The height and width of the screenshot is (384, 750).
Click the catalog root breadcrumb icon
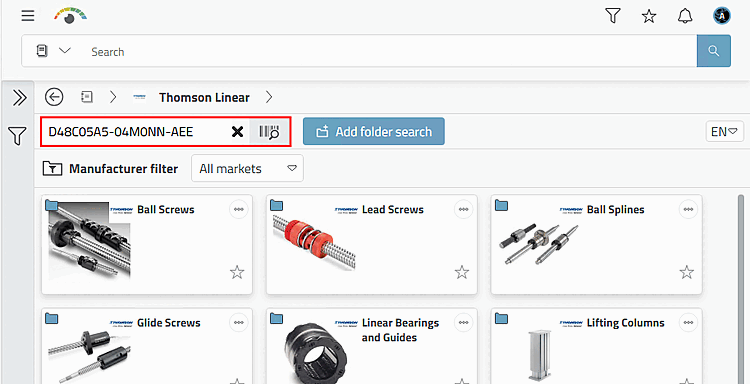click(87, 97)
